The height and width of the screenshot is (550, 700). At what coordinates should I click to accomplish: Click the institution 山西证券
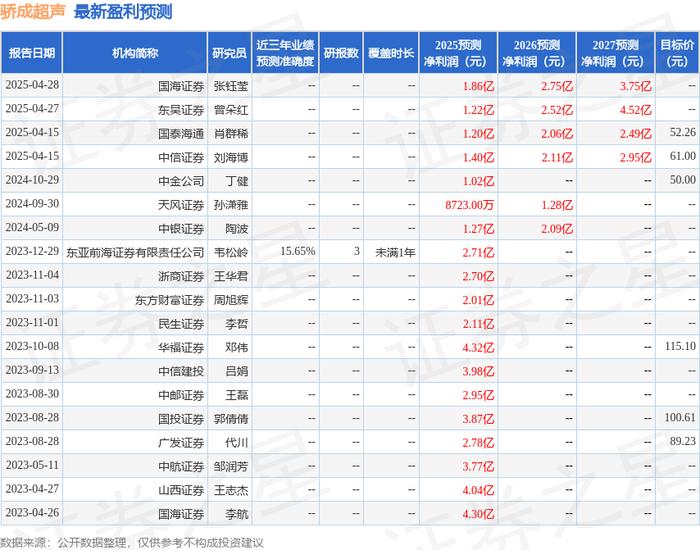click(181, 490)
